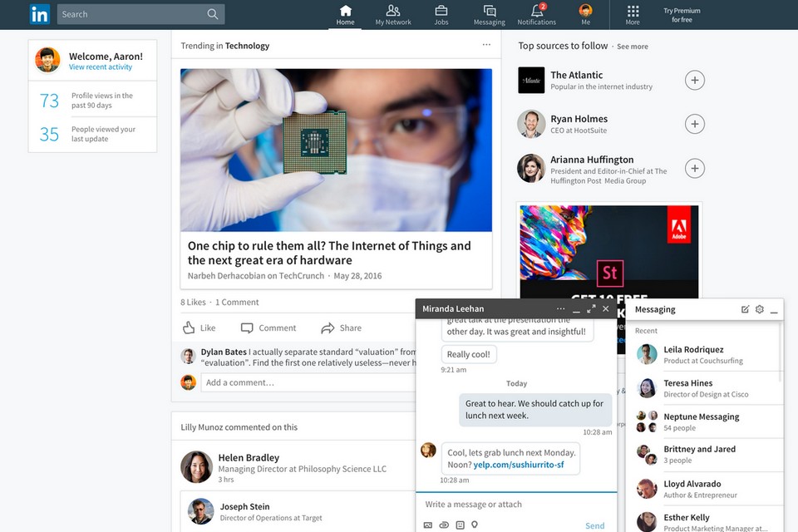
Task: Open the 'One chip to rule them all' headline
Action: coord(329,253)
